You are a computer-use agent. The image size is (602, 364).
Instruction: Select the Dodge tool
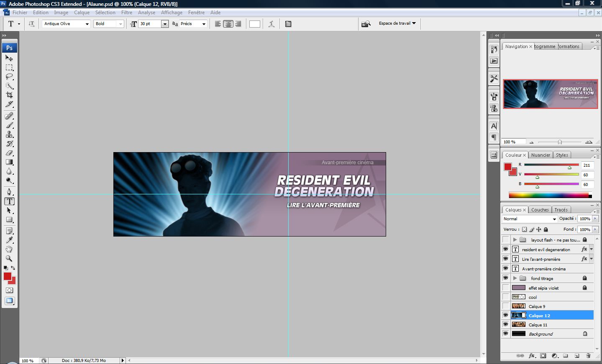coord(9,180)
